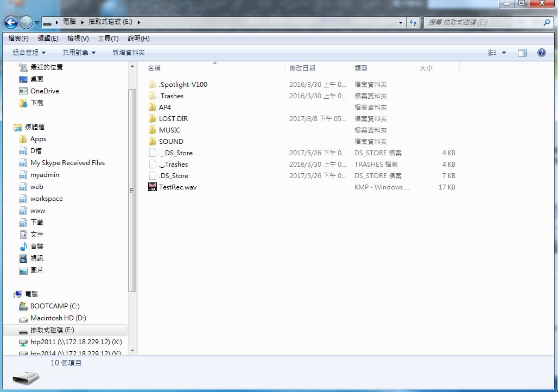This screenshot has width=558, height=392.
Task: Select 媒體櫃 libraries node
Action: [35, 127]
